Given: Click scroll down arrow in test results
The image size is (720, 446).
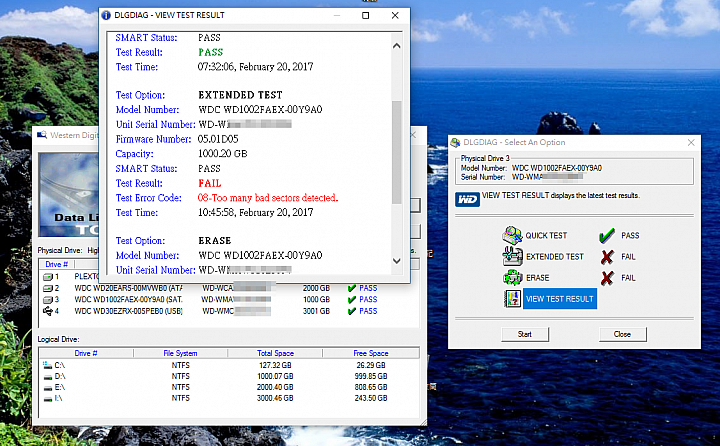Looking at the screenshot, I should coord(397,260).
